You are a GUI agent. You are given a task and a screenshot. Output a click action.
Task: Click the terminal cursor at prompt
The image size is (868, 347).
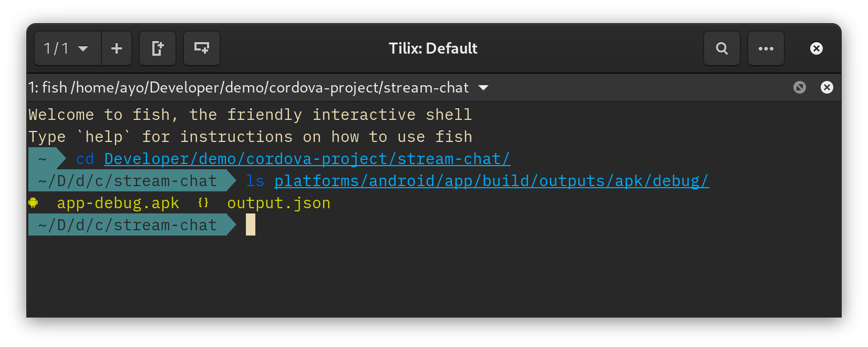pos(251,224)
